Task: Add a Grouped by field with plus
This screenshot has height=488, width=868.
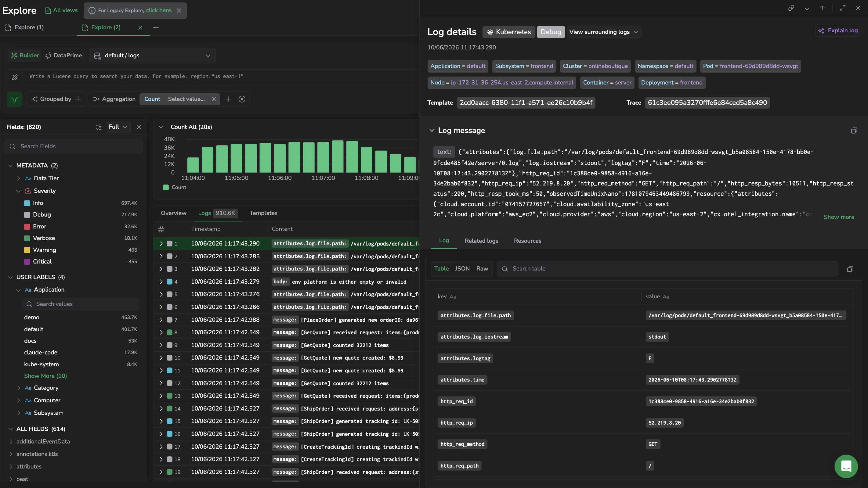Action: point(78,99)
